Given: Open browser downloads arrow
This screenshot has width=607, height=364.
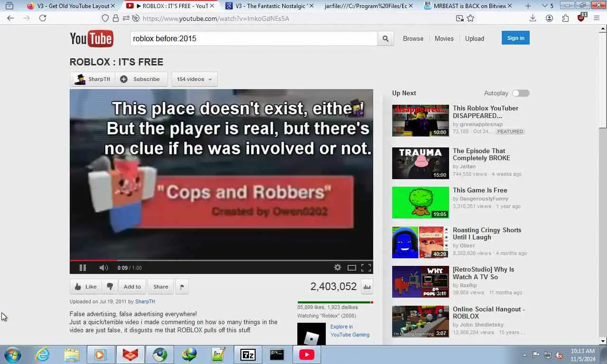Looking at the screenshot, I should click(x=533, y=18).
